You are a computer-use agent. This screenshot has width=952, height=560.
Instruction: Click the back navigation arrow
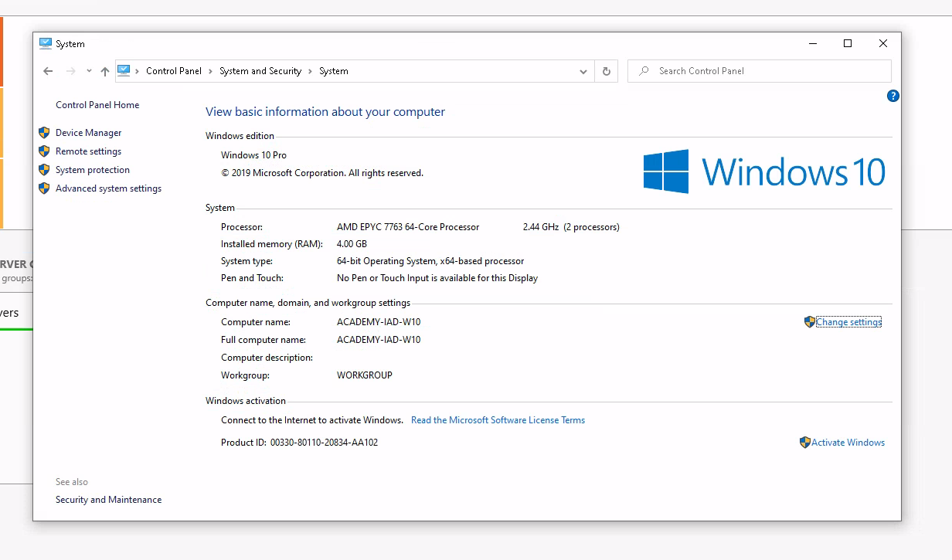coord(48,71)
